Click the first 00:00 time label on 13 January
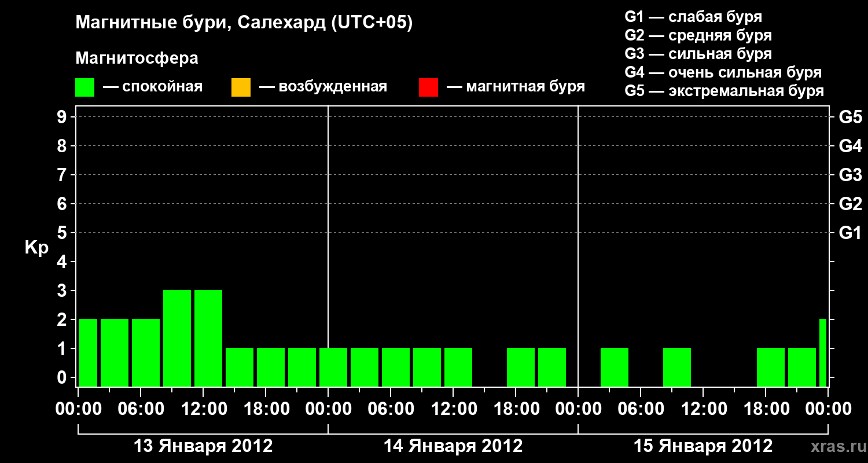Viewport: 868px width, 463px height. pos(78,409)
